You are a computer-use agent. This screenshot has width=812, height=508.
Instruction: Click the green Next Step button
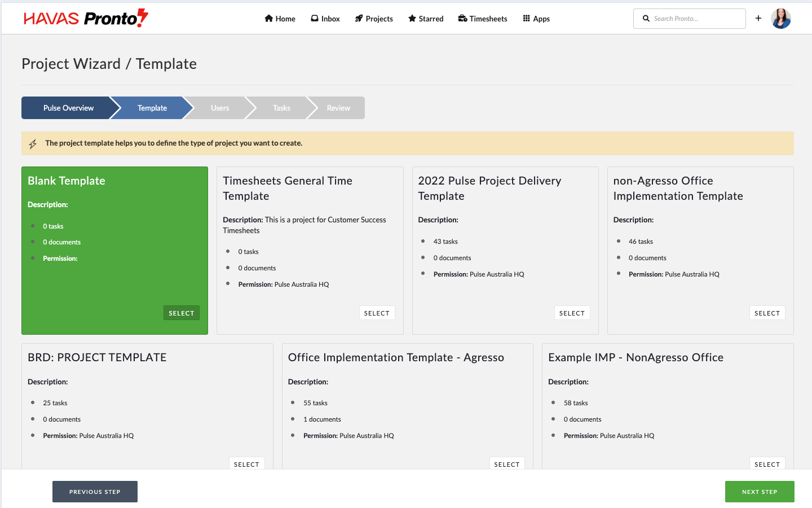point(760,492)
